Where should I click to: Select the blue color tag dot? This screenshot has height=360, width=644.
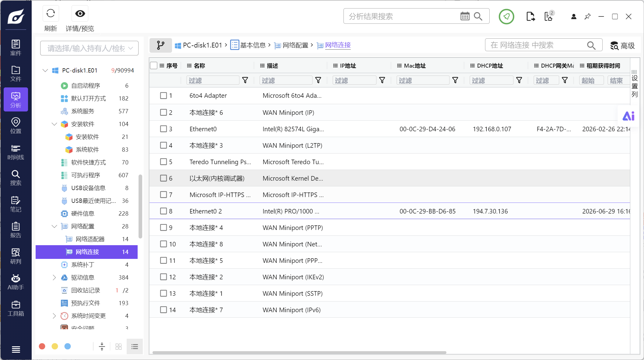click(x=68, y=346)
